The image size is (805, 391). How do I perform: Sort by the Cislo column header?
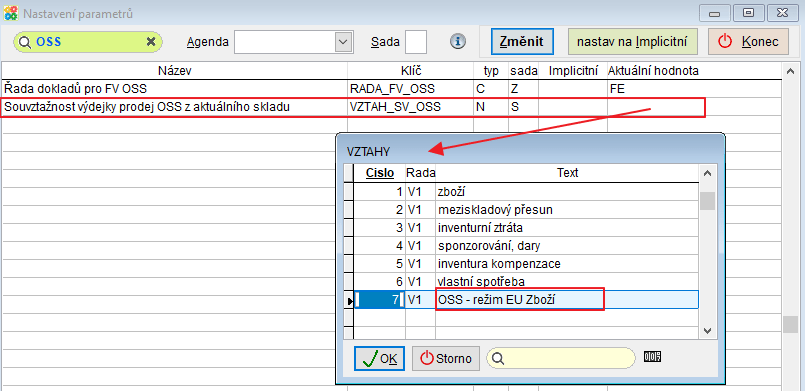click(x=379, y=173)
